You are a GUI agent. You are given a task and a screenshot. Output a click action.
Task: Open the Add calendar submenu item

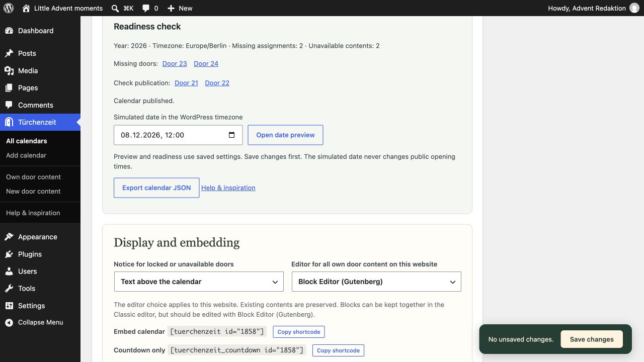coord(26,155)
